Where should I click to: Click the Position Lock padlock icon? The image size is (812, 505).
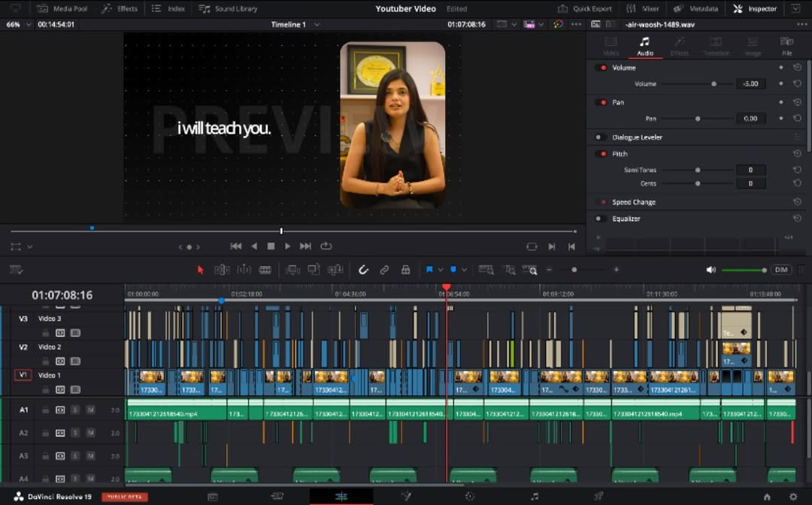[405, 270]
